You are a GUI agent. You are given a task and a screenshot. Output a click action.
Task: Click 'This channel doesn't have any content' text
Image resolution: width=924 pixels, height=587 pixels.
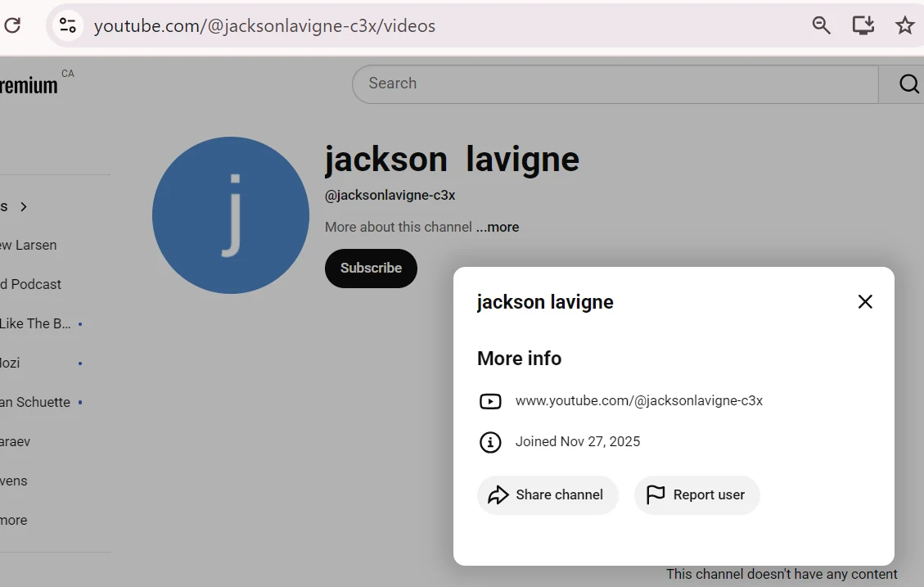[782, 574]
